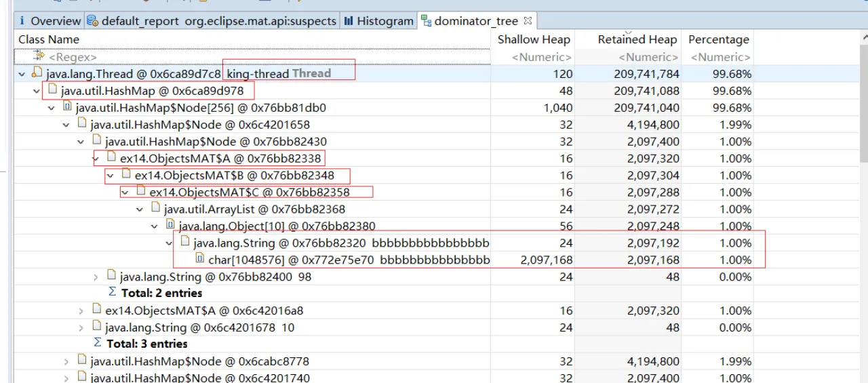Viewport: 868px width, 383px height.
Task: Collapse String @ 0x76bb82320 node
Action: click(x=170, y=243)
